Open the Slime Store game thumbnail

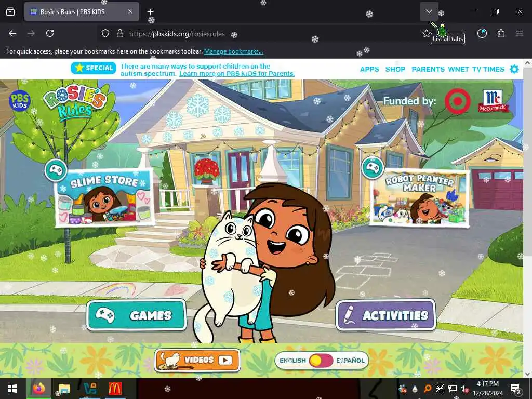click(x=104, y=198)
